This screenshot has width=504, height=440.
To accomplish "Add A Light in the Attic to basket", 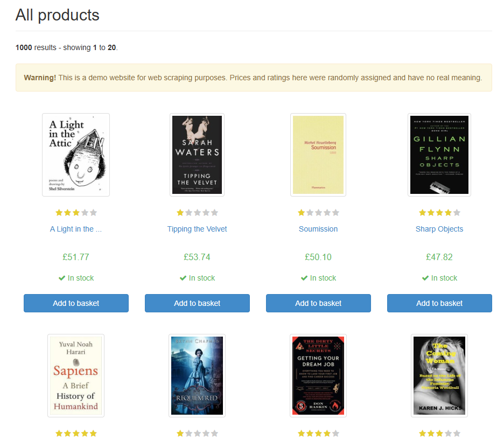I will pyautogui.click(x=76, y=303).
